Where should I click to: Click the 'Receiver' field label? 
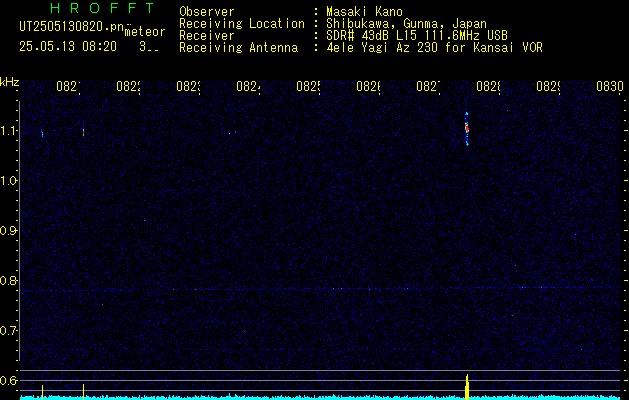coord(207,36)
